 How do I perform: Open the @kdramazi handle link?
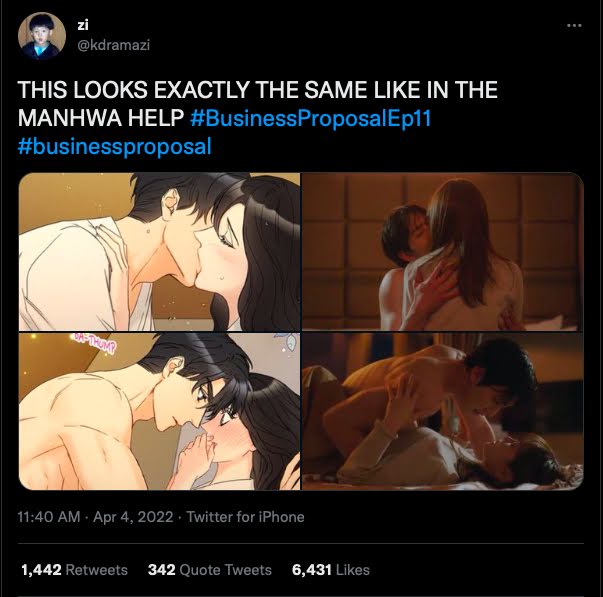[113, 45]
